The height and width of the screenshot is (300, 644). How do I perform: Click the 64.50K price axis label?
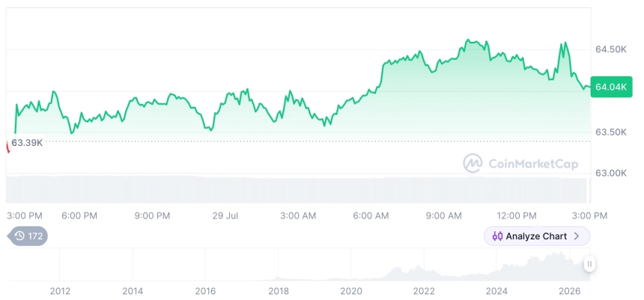pos(611,49)
